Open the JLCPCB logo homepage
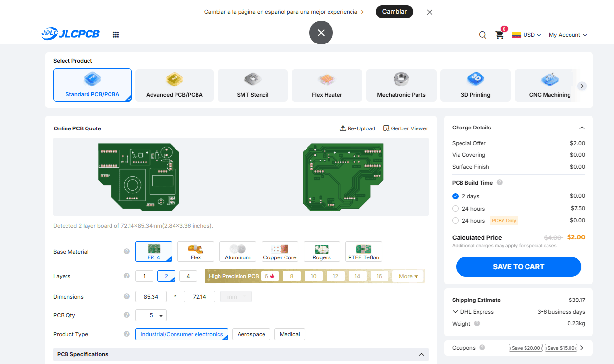The image size is (614, 364). 70,34
